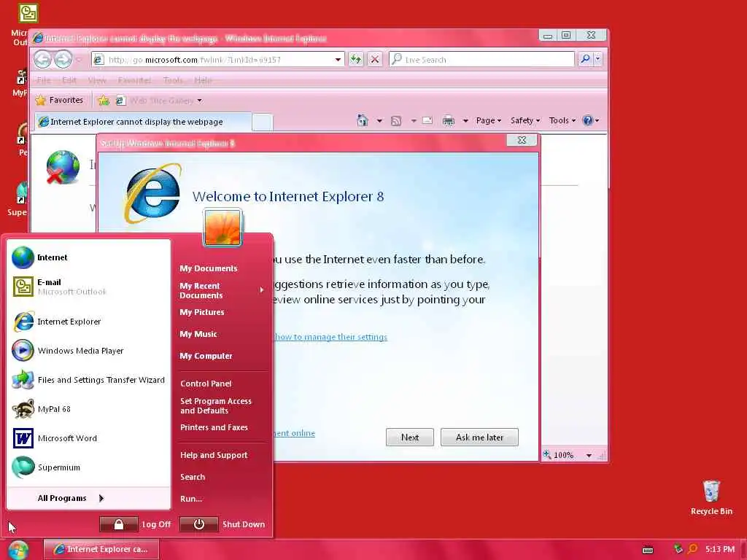The image size is (747, 560).
Task: Launch MyPal 68 from Start menu
Action: [89, 409]
